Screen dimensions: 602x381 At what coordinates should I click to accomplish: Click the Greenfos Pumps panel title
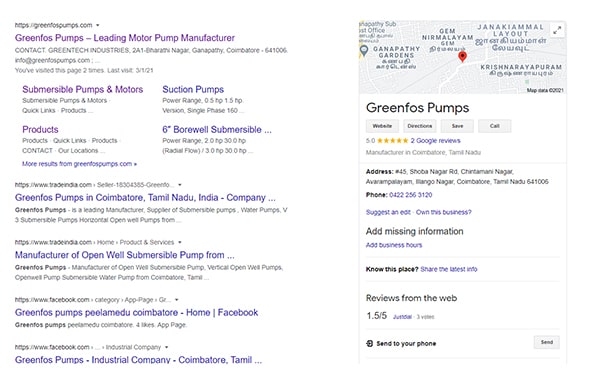[x=417, y=108]
